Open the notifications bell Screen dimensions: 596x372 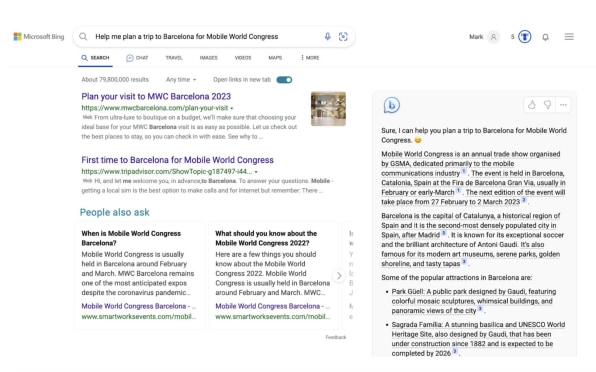point(545,37)
